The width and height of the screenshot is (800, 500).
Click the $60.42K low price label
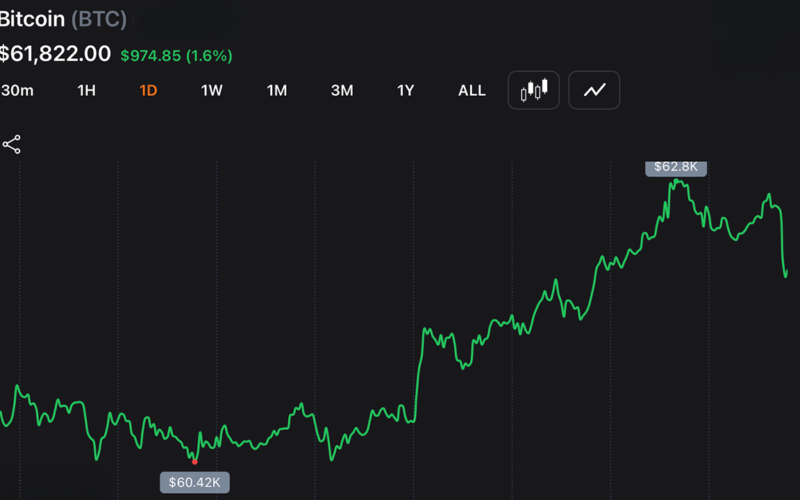[x=195, y=482]
